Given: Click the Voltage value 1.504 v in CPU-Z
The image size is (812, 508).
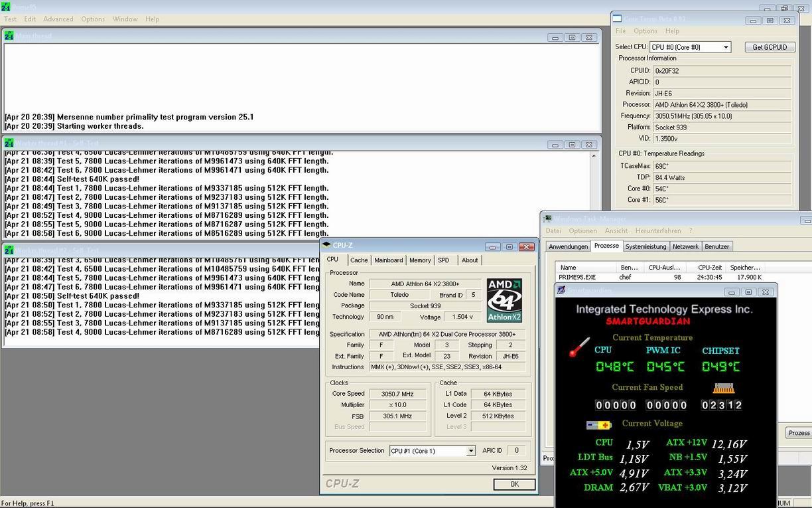Looking at the screenshot, I should coord(462,317).
